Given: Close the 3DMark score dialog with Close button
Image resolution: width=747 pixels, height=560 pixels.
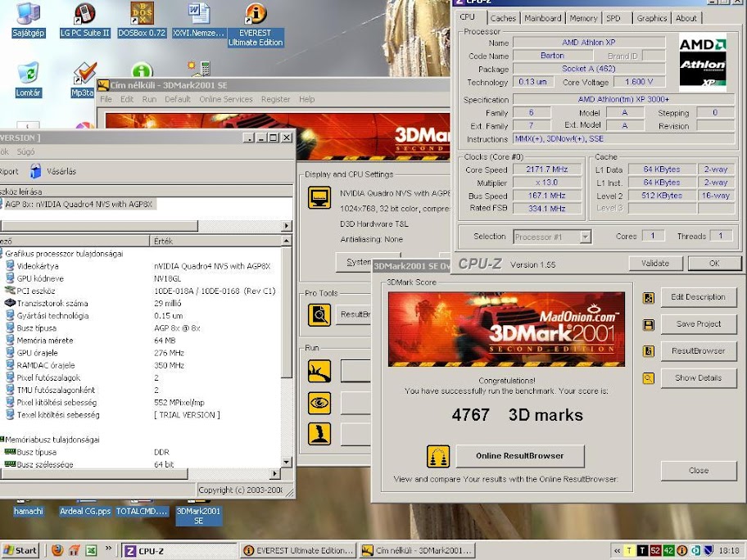Looking at the screenshot, I should click(x=698, y=471).
